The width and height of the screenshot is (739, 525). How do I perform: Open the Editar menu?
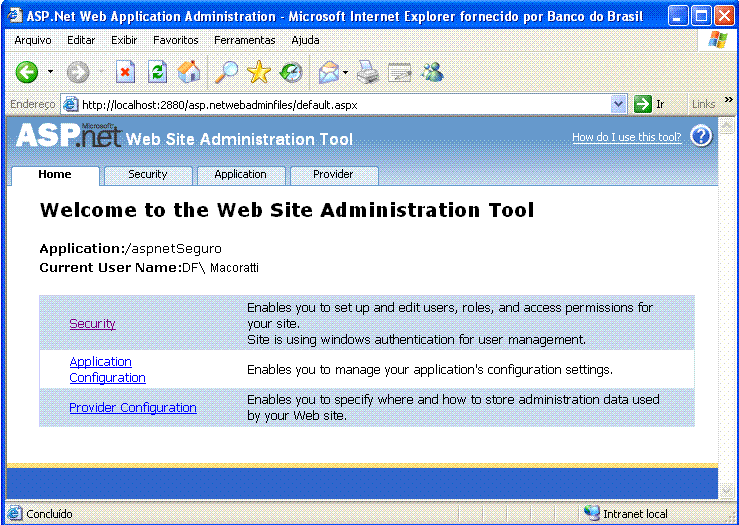81,40
